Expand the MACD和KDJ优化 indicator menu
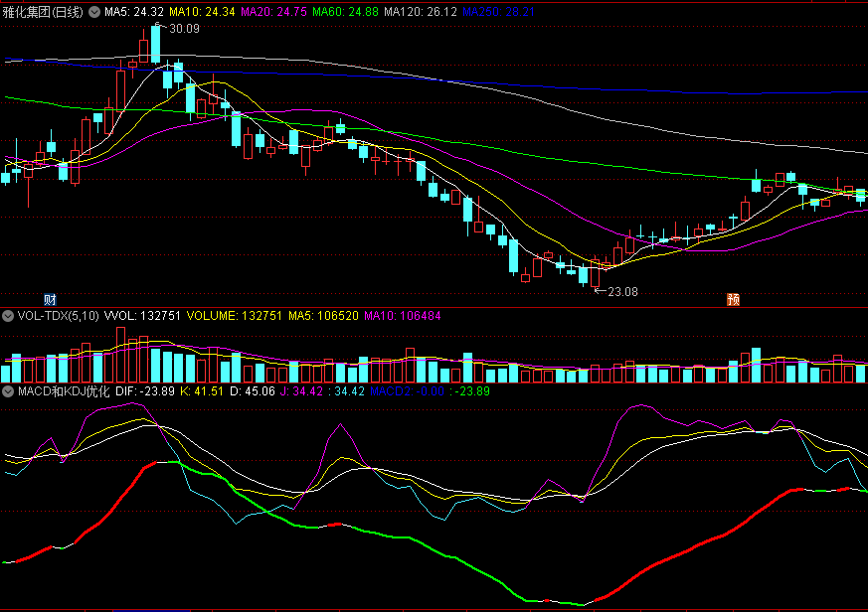The image size is (868, 612). (x=8, y=391)
